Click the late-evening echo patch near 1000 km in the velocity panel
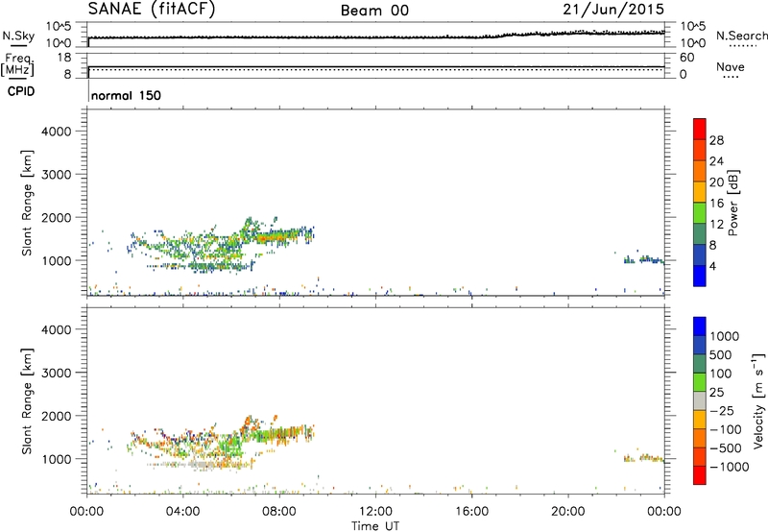This screenshot has height=532, width=768. [x=643, y=458]
